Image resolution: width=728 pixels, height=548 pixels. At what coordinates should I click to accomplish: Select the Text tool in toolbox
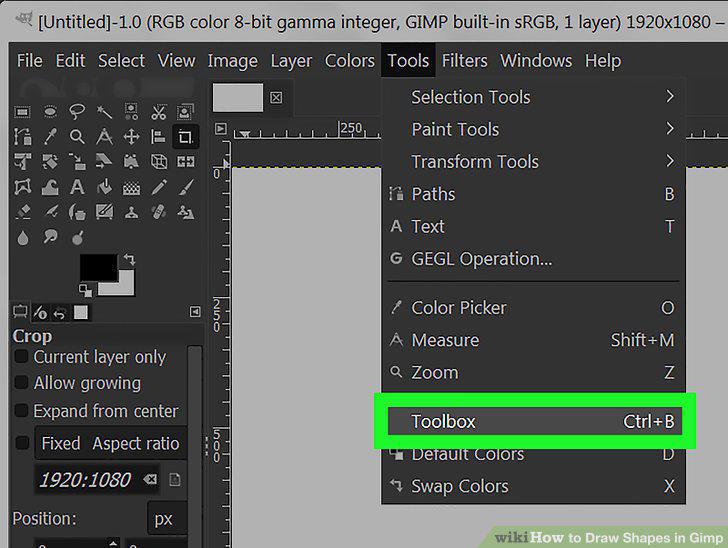pos(77,188)
